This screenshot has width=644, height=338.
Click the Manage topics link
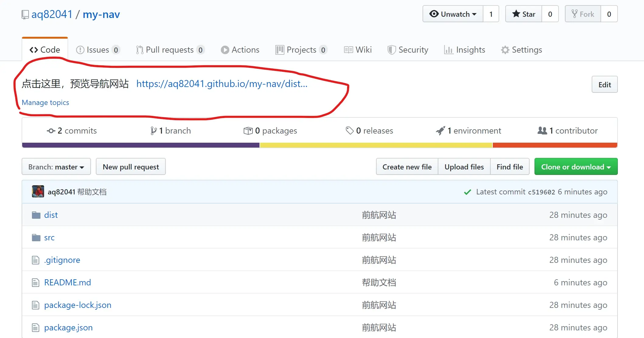click(x=45, y=103)
